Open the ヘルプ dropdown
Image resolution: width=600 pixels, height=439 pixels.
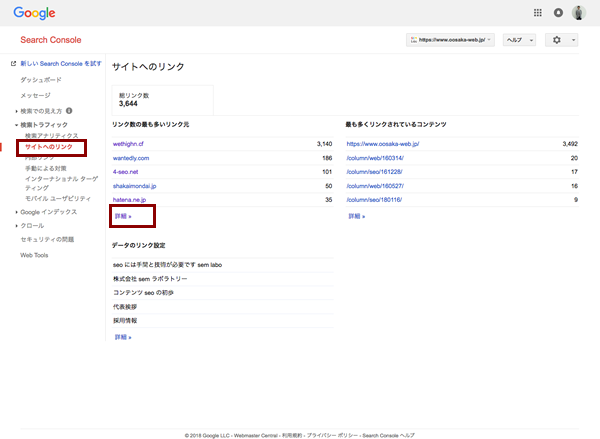tap(519, 40)
